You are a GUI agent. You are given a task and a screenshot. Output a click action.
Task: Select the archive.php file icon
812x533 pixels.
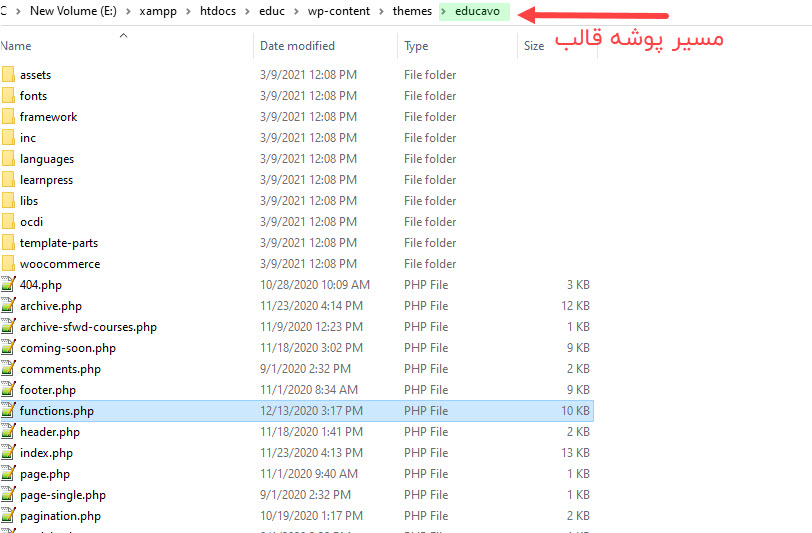[x=8, y=306]
